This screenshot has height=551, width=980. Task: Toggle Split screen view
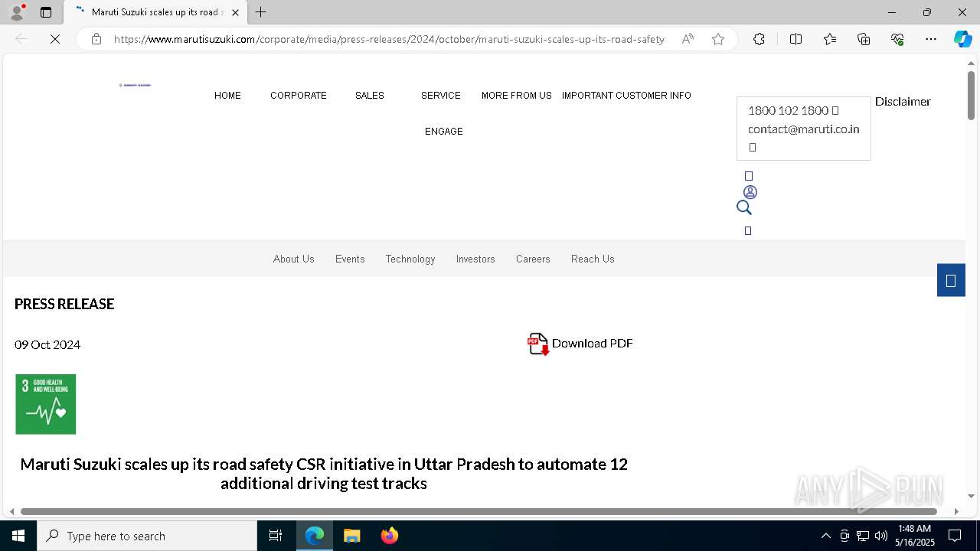point(795,39)
